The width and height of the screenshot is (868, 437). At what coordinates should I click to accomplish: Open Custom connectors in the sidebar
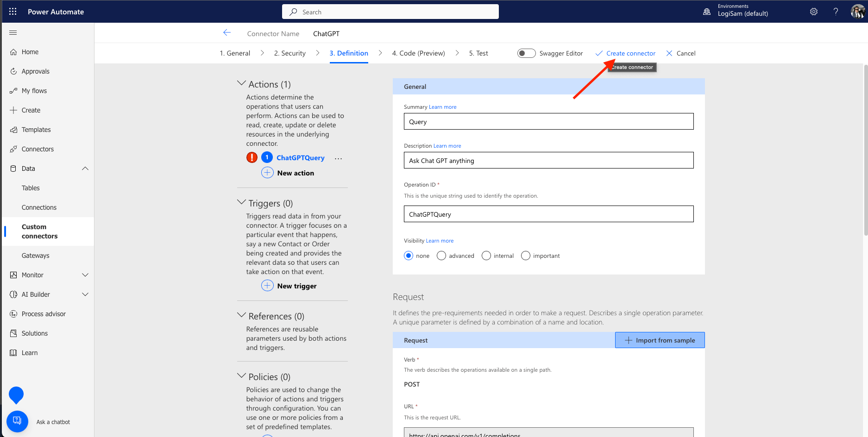point(48,231)
